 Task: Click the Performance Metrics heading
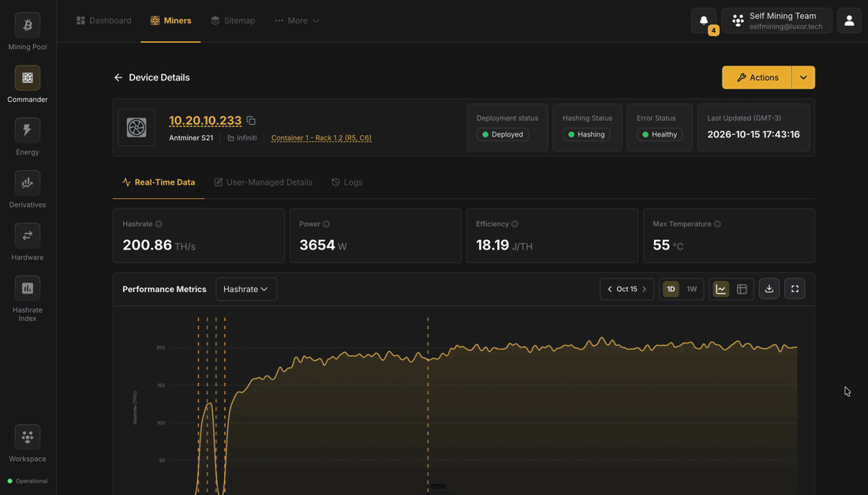[164, 289]
